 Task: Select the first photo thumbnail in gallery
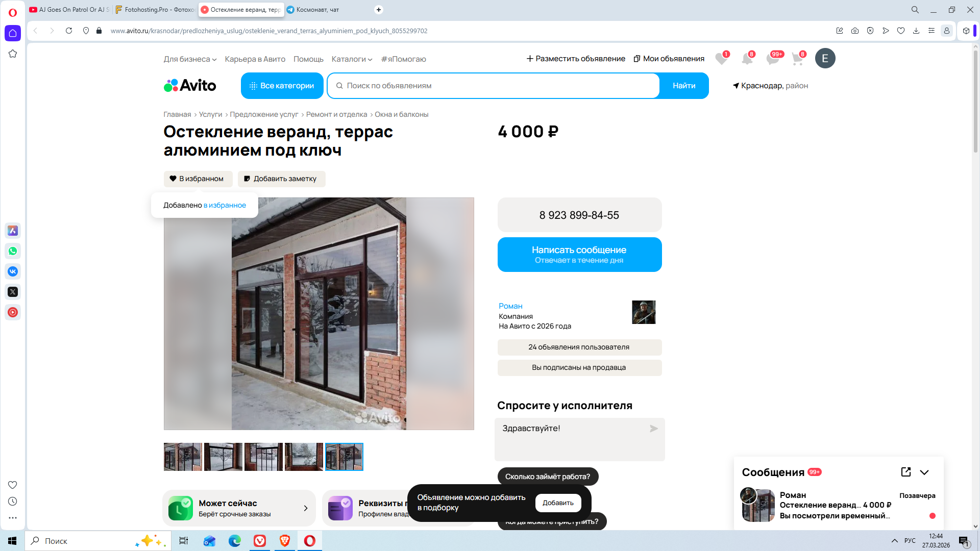click(x=183, y=457)
